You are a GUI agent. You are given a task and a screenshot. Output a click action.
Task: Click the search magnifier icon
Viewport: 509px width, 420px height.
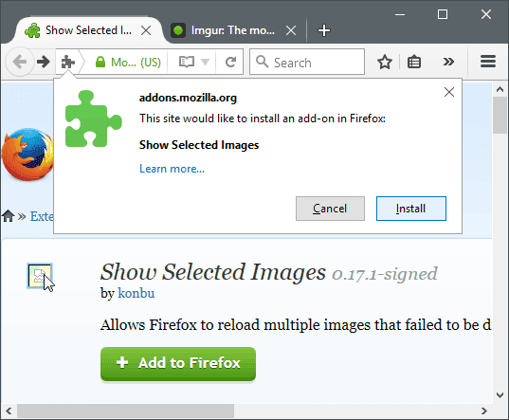pos(262,62)
